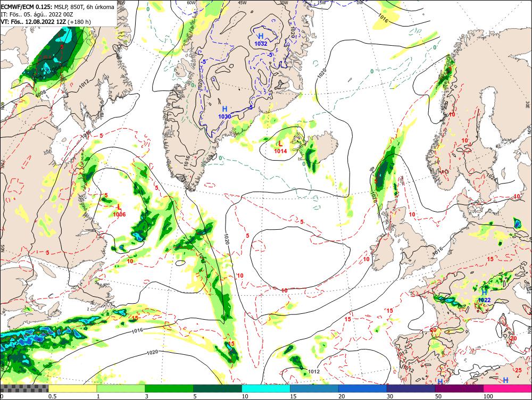Click the '30W' longitude label at the top
532x400 pixels.
(284, 3)
